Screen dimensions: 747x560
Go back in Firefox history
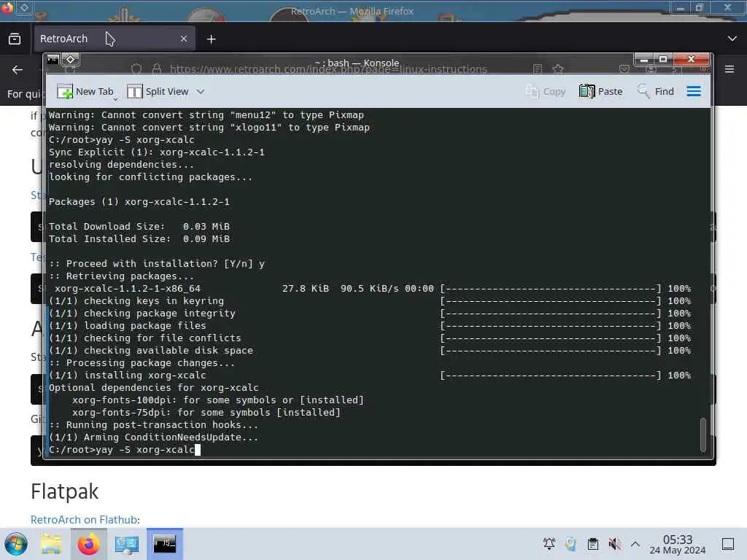pyautogui.click(x=18, y=69)
